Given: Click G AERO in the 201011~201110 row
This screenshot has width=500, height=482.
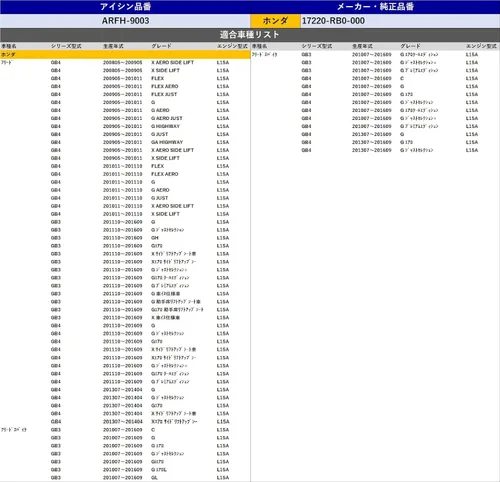Looking at the screenshot, I should click(x=160, y=190).
